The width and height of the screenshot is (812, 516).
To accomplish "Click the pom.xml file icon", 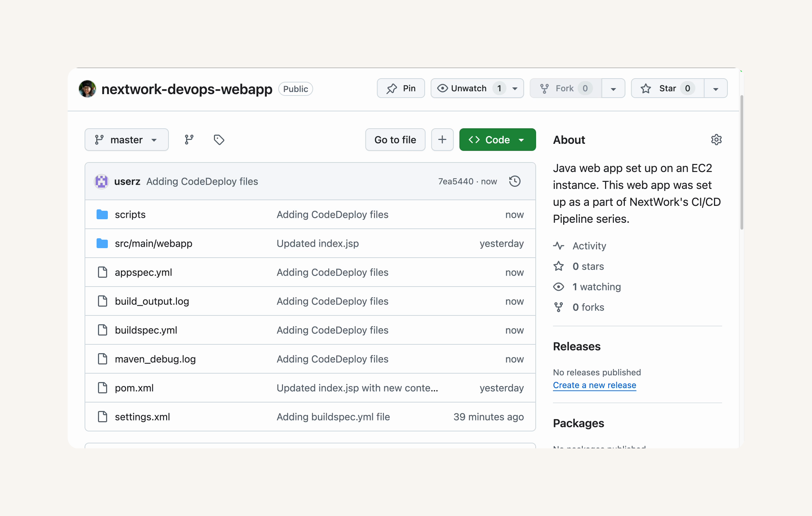I will [103, 388].
